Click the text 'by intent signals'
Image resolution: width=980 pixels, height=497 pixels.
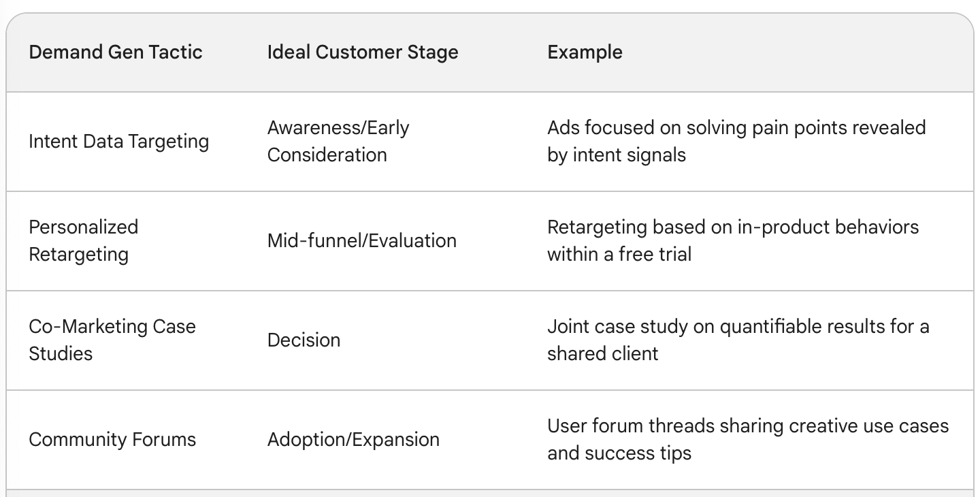point(617,155)
